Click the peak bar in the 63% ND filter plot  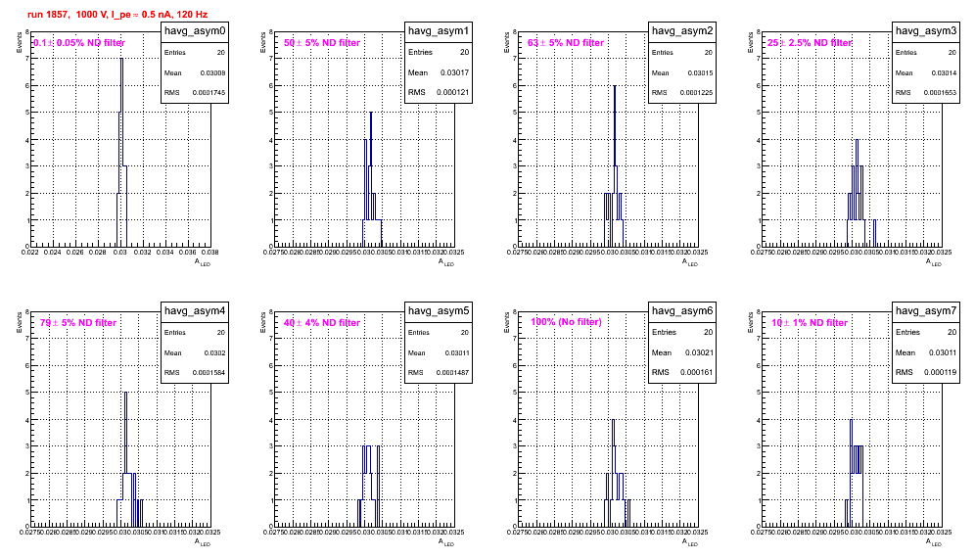tap(615, 165)
